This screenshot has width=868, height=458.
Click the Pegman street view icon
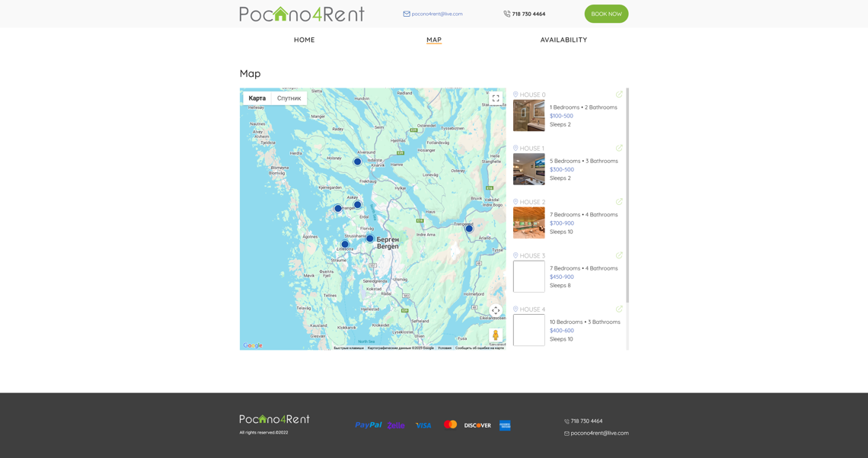pyautogui.click(x=496, y=335)
